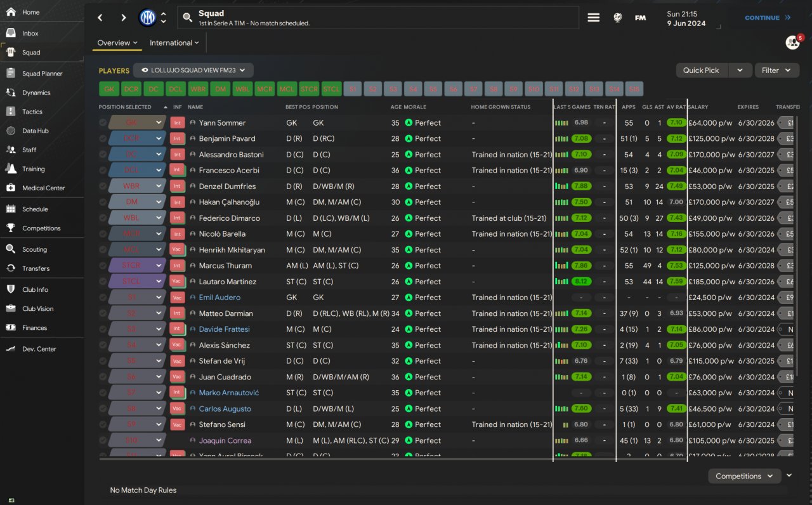Open the Medical Center icon
Image resolution: width=812 pixels, height=505 pixels.
click(11, 187)
